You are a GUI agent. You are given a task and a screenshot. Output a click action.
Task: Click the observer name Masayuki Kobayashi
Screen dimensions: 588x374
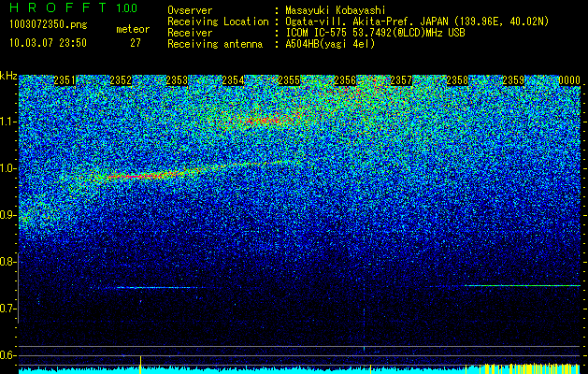335,10
